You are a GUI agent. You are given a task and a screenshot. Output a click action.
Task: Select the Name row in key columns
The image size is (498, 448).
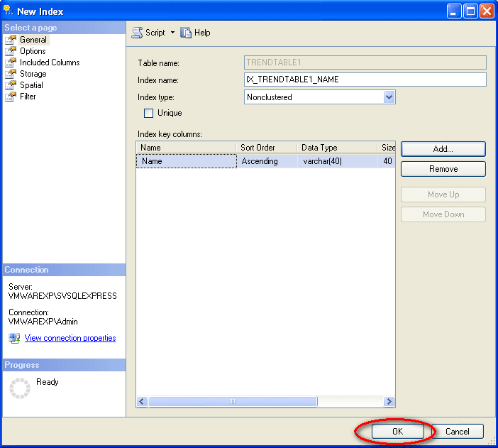point(186,161)
